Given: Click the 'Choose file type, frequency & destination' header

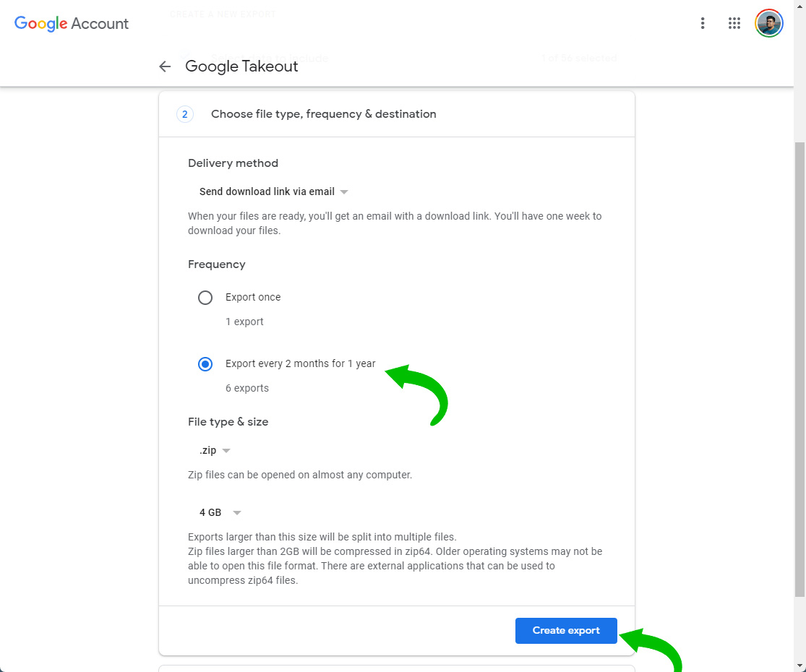Looking at the screenshot, I should [x=323, y=114].
